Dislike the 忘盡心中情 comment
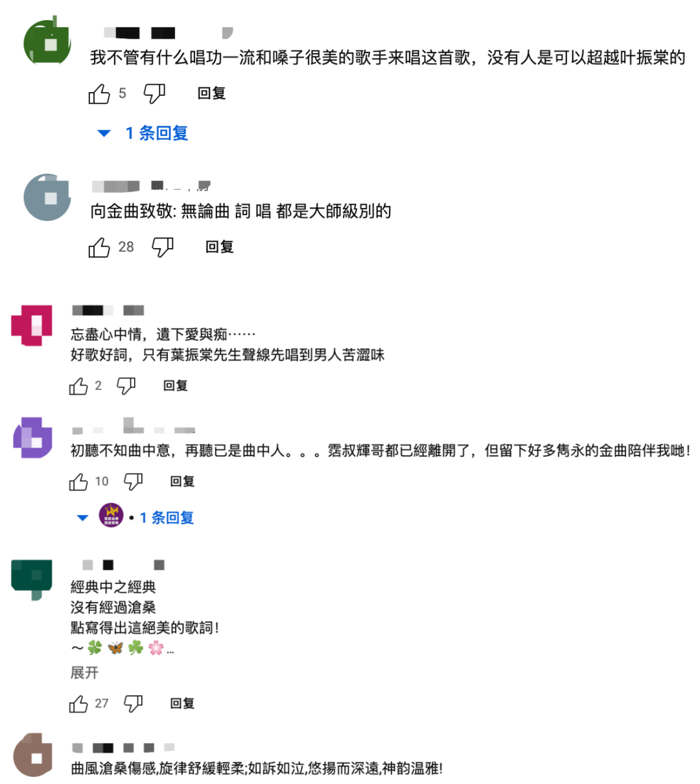This screenshot has width=700, height=784. 126,386
